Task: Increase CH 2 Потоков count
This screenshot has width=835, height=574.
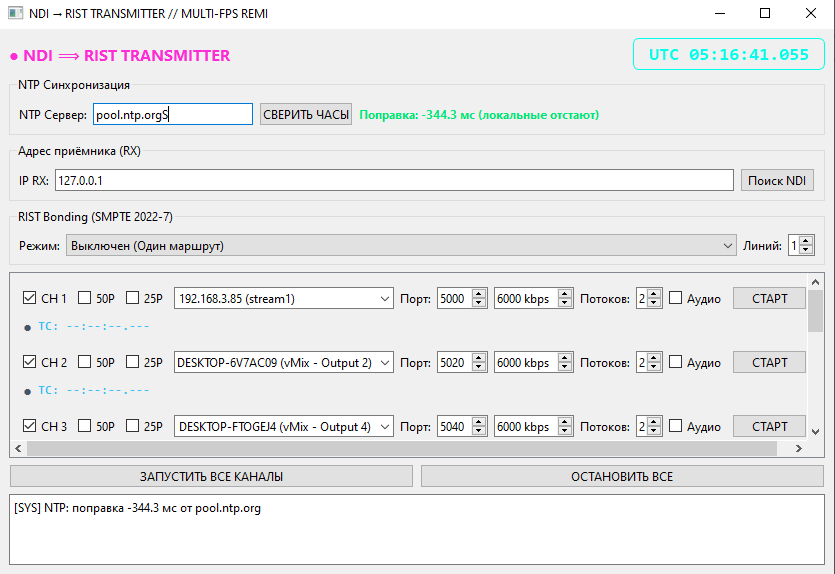Action: tap(654, 358)
